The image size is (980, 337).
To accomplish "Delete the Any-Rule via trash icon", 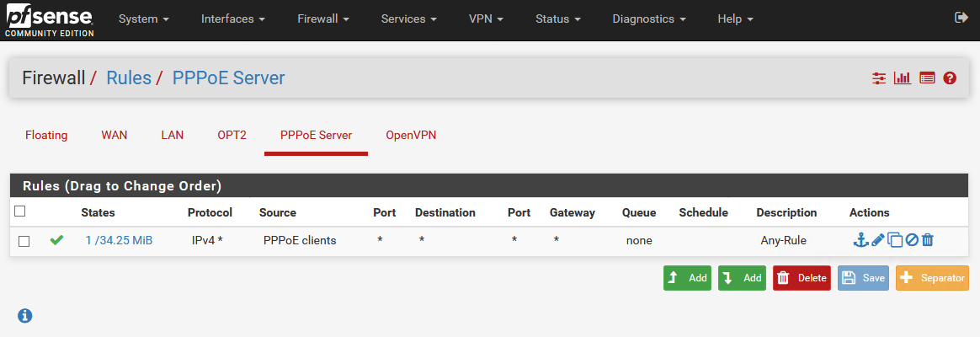I will point(928,240).
